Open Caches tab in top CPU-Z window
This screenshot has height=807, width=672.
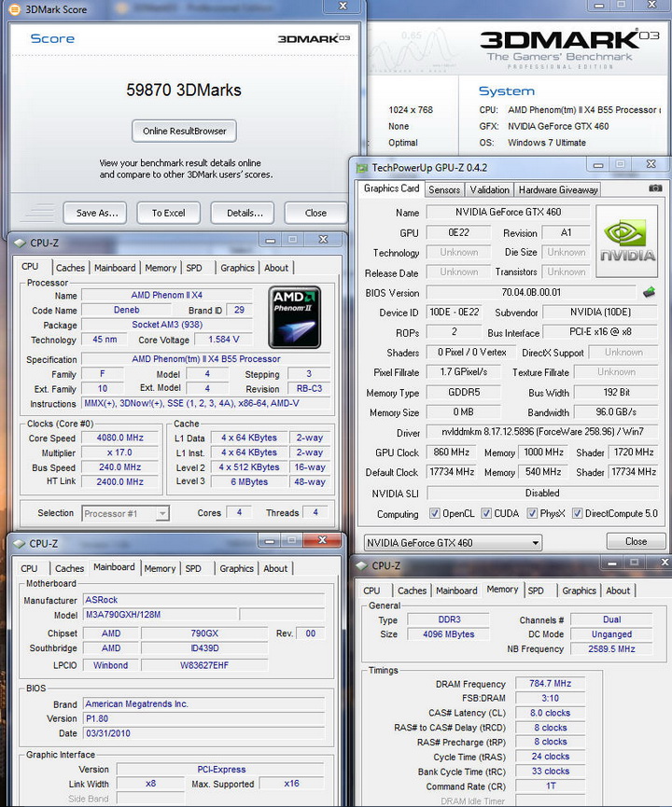pyautogui.click(x=70, y=268)
